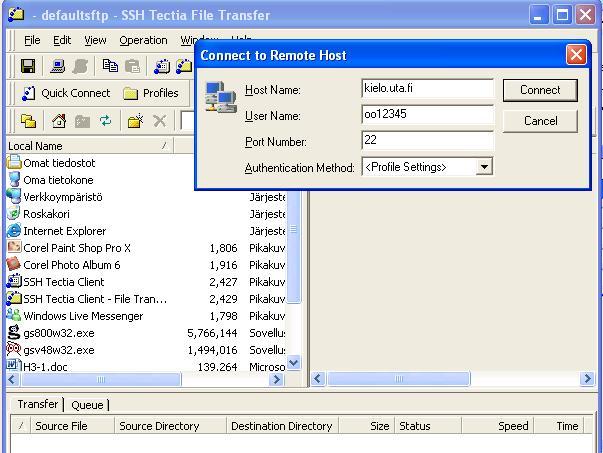Open the View menu
This screenshot has height=453, width=603.
tap(95, 40)
